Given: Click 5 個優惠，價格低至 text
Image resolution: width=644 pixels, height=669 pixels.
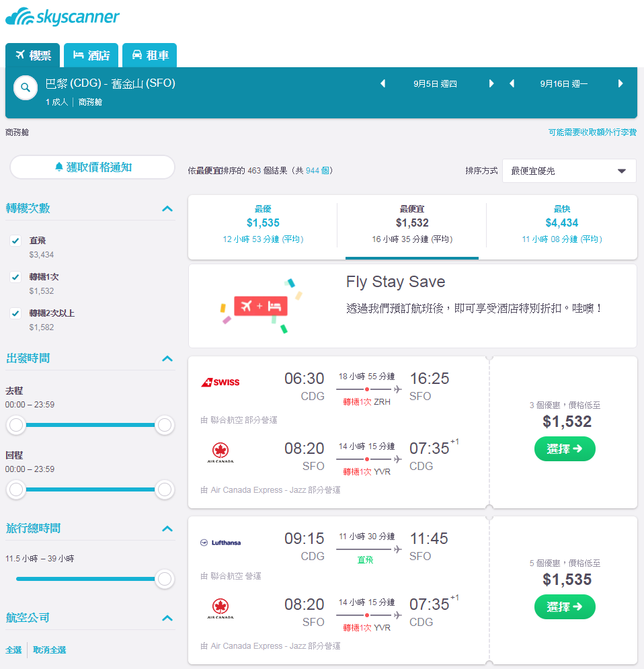Looking at the screenshot, I should (x=565, y=563).
